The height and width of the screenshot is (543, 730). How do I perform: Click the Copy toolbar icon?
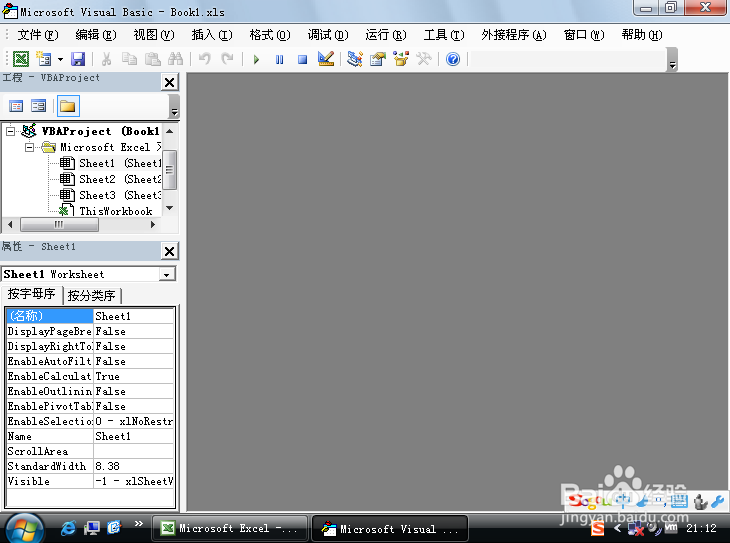tap(129, 59)
